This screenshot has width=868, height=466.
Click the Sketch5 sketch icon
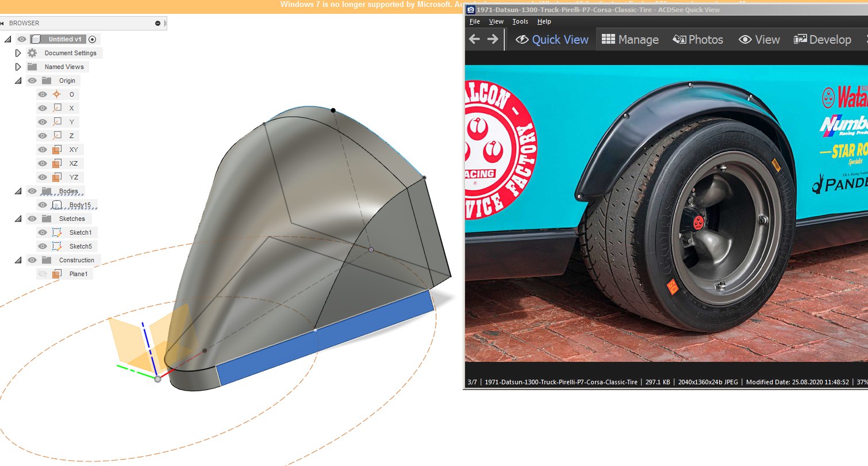tap(56, 246)
